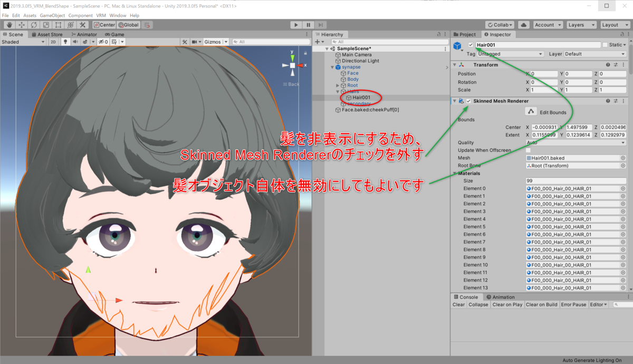Click the snap settings icon beside Global
The width and height of the screenshot is (633, 364).
click(147, 25)
